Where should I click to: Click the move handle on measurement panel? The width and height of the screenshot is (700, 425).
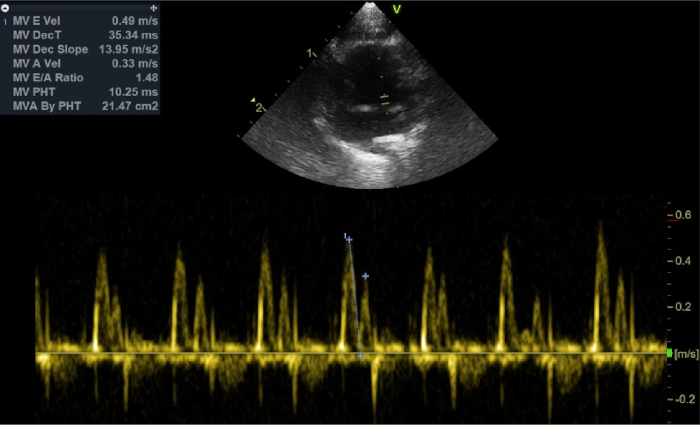(154, 8)
